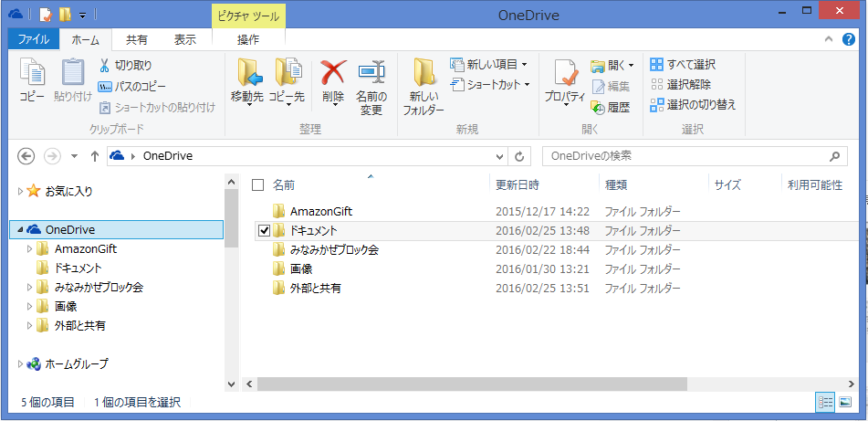Select 画像 in the navigation tree
The width and height of the screenshot is (868, 421).
click(66, 306)
